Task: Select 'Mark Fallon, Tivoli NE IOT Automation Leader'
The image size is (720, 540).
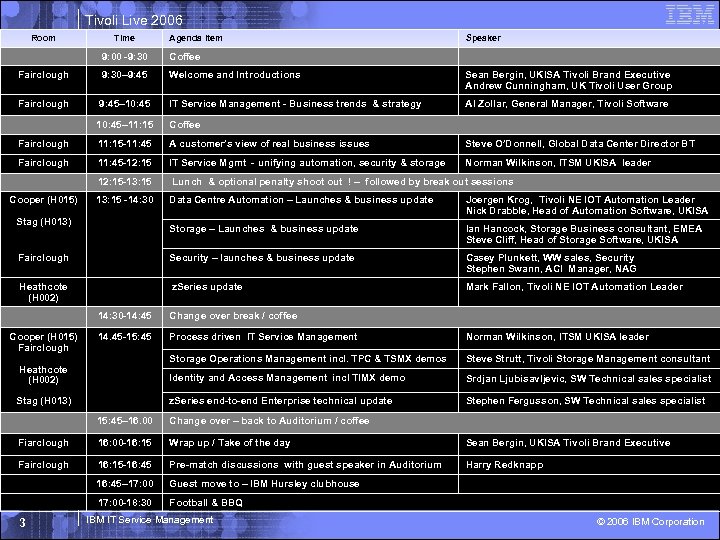Action: (x=574, y=287)
